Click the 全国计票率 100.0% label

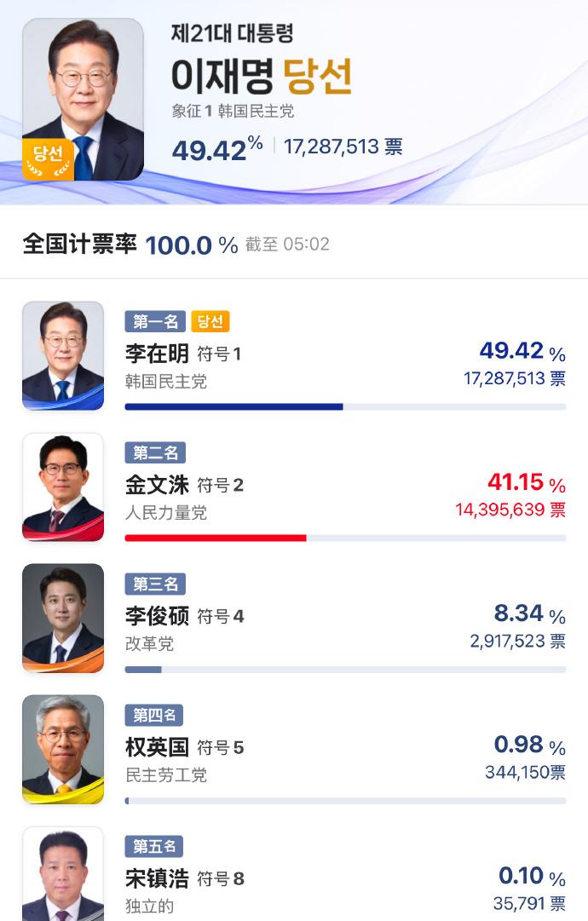click(x=130, y=245)
